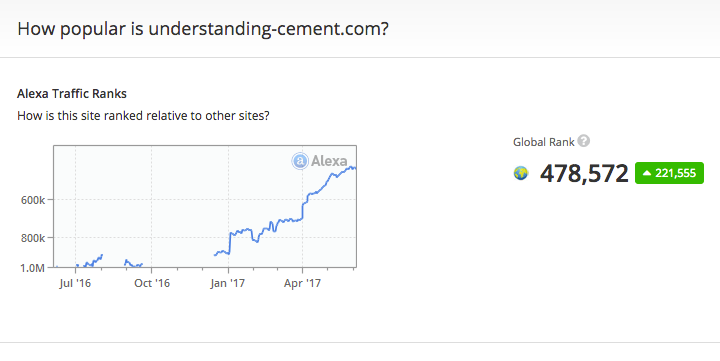Click the sharp rank jump at Apr '17 on the chart
Screen dimensions: 720x361
pyautogui.click(x=303, y=210)
